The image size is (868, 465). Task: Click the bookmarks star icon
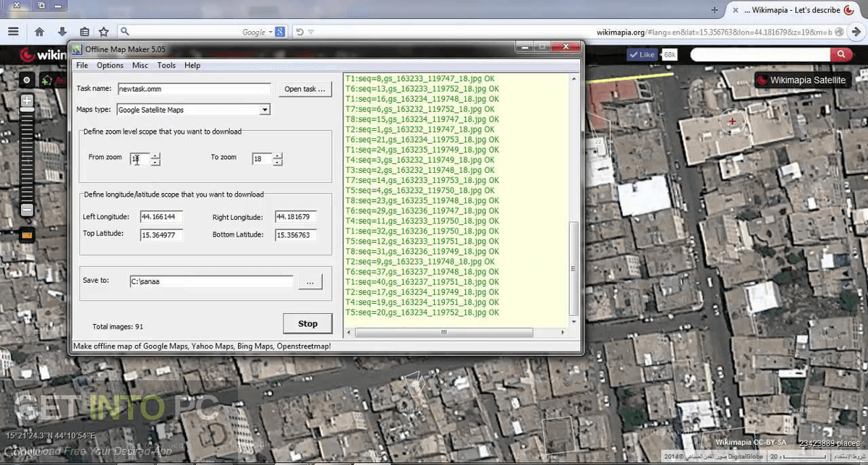tap(103, 32)
